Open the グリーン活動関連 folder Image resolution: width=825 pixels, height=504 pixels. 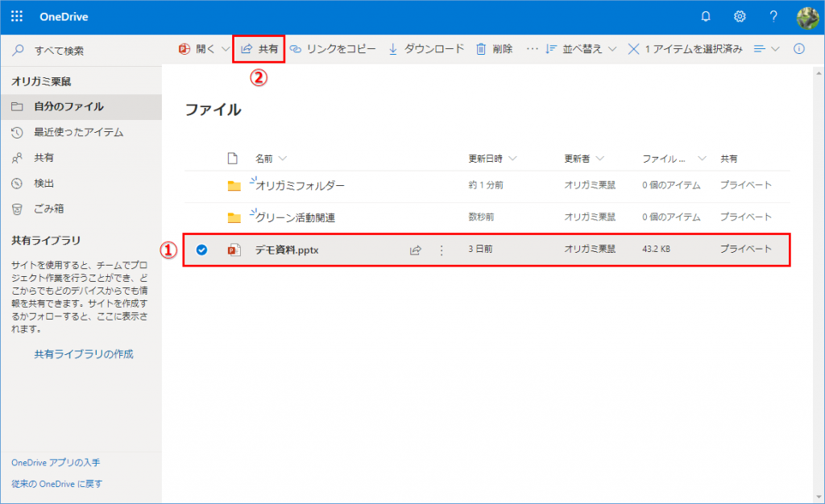click(x=295, y=217)
